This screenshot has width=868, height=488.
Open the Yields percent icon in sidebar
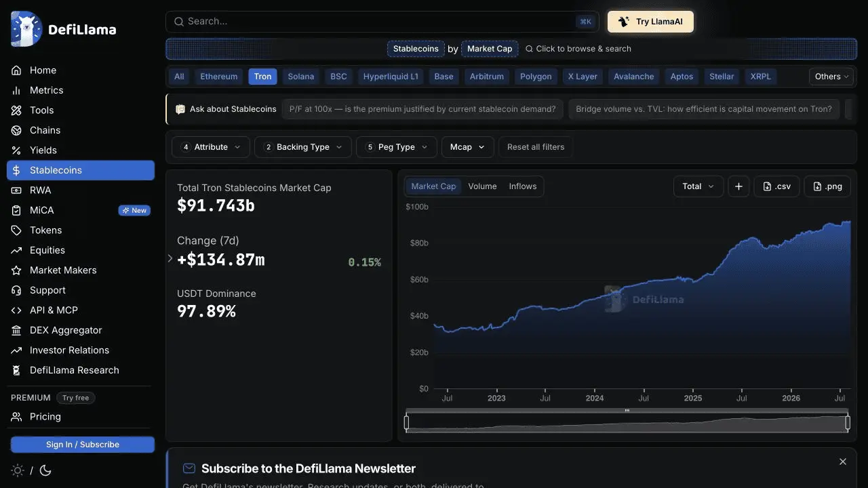tap(16, 150)
